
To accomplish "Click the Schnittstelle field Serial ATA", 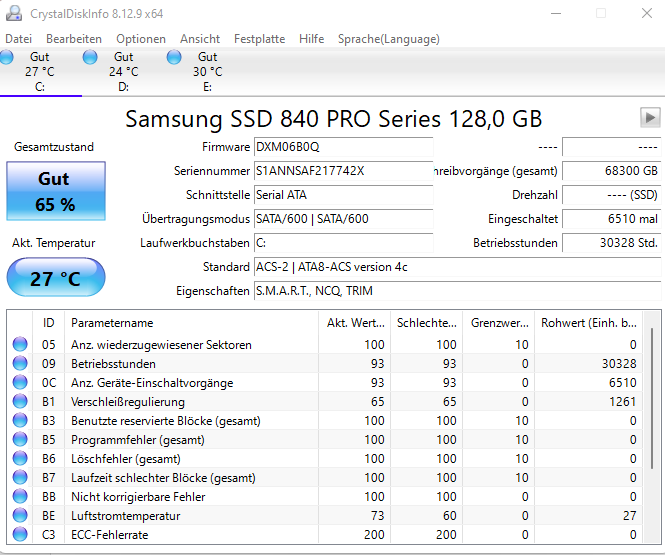I will (344, 195).
